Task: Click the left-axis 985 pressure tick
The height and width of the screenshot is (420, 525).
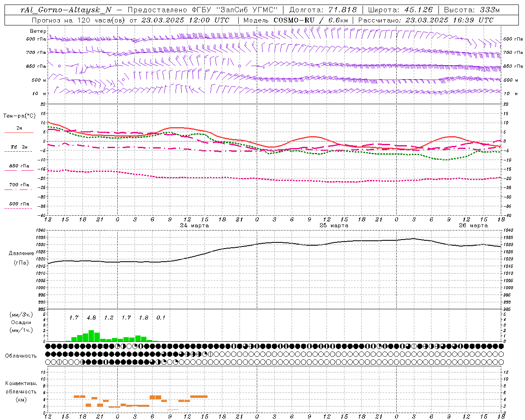Action: [43, 309]
